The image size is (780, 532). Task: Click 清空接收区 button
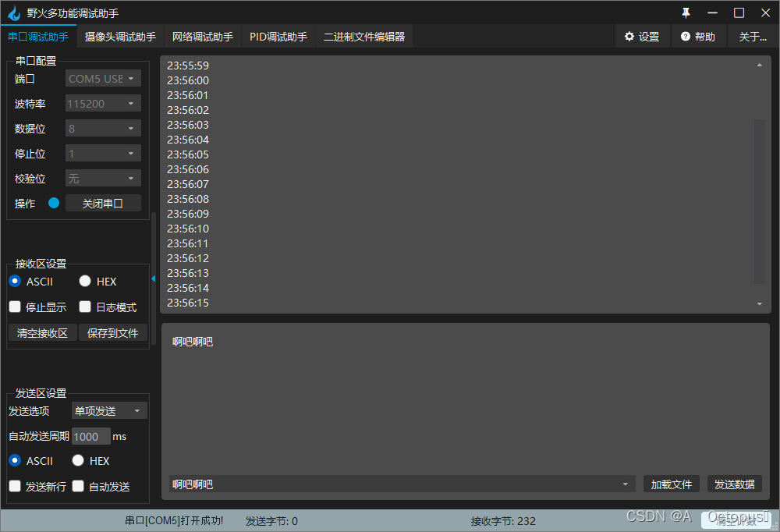[42, 333]
